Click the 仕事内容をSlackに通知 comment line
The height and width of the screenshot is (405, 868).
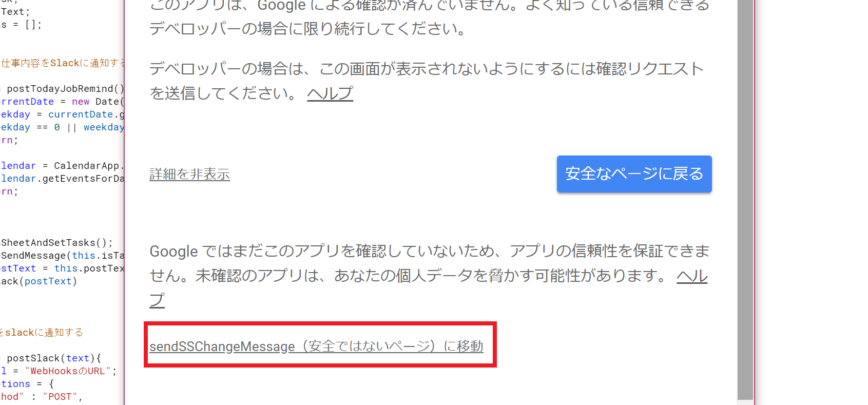point(62,63)
